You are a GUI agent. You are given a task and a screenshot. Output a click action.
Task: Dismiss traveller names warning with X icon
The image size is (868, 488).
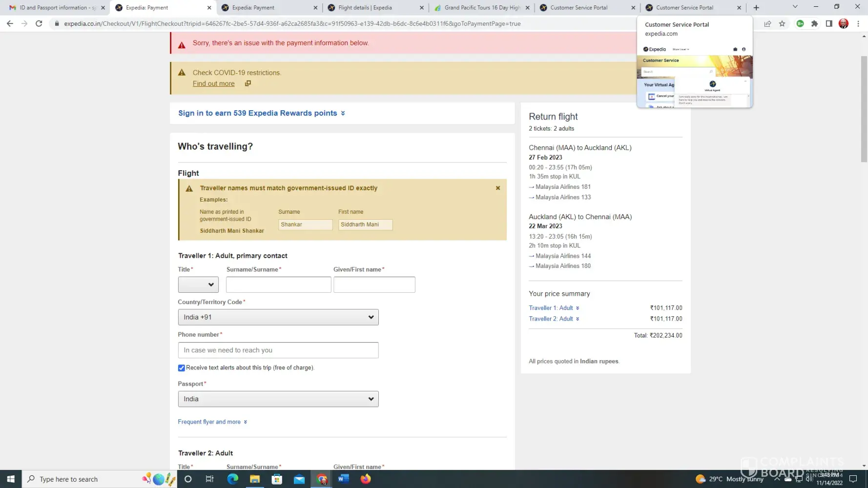(x=497, y=188)
